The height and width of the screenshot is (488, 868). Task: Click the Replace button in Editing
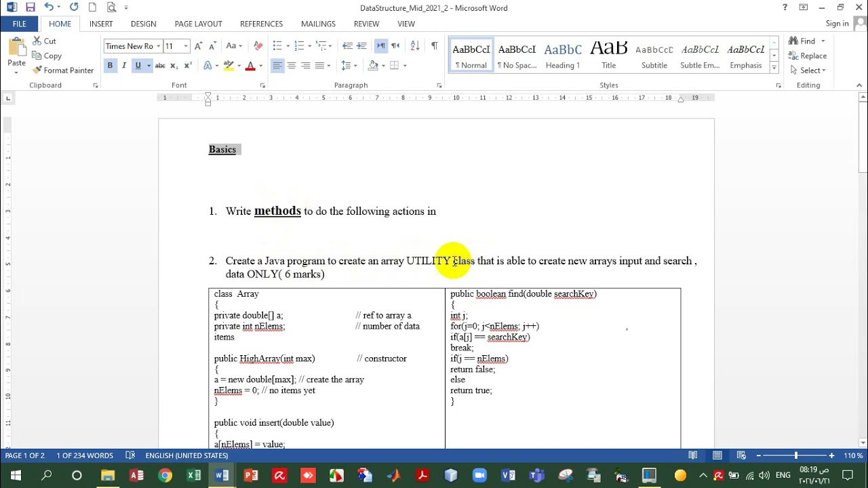[x=808, y=56]
